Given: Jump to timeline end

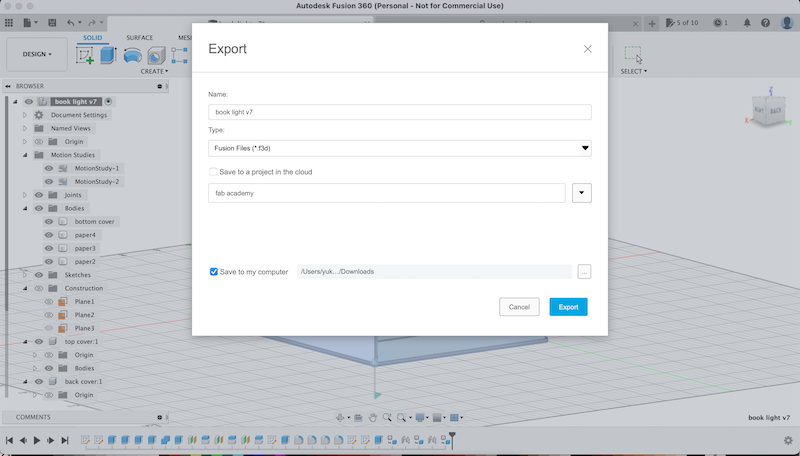Looking at the screenshot, I should (65, 440).
